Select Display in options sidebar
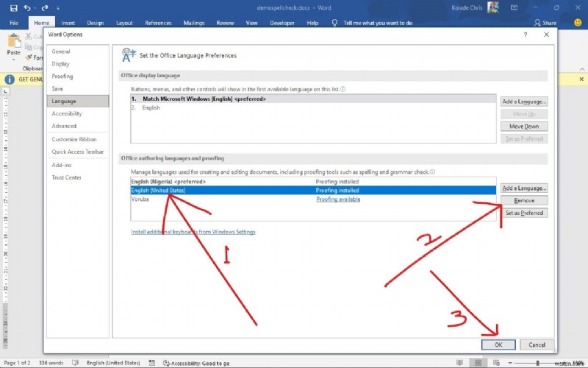 (78, 64)
